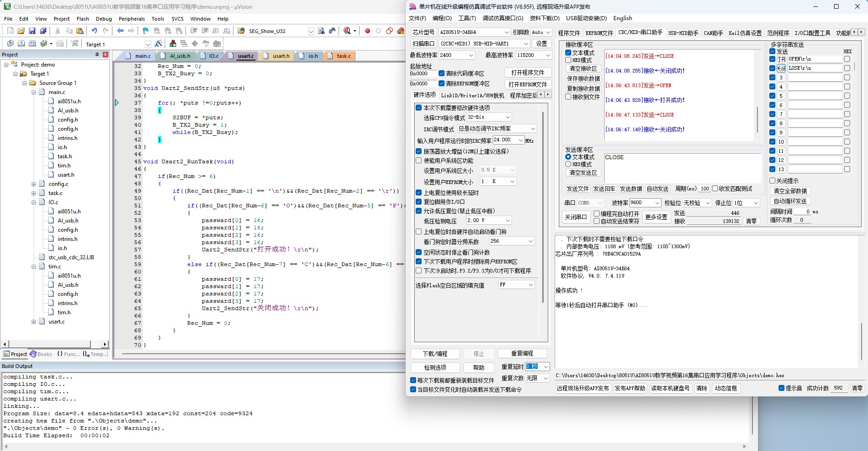
Task: Click the 下载/编程 button
Action: pos(435,354)
